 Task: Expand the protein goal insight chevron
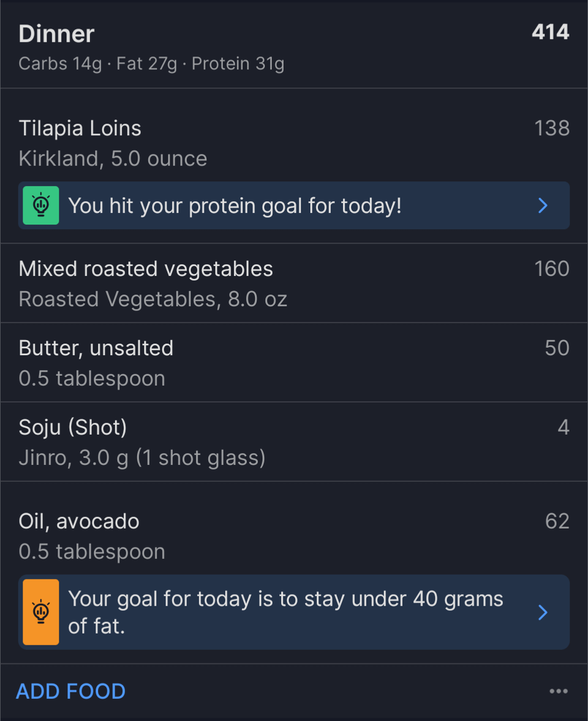coord(543,206)
